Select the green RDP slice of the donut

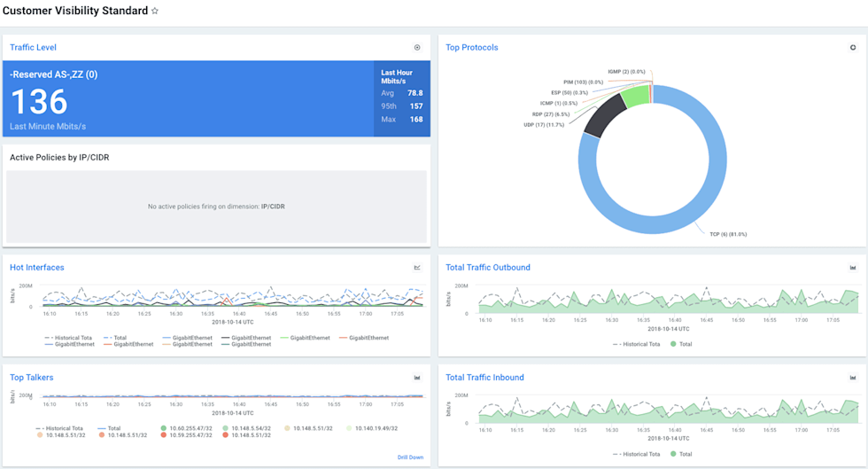click(636, 97)
